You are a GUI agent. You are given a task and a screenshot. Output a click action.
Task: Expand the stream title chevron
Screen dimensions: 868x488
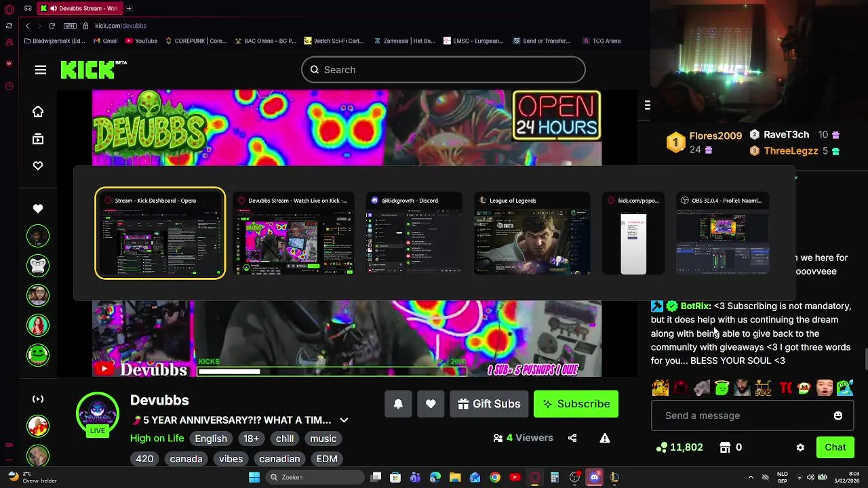coord(344,420)
